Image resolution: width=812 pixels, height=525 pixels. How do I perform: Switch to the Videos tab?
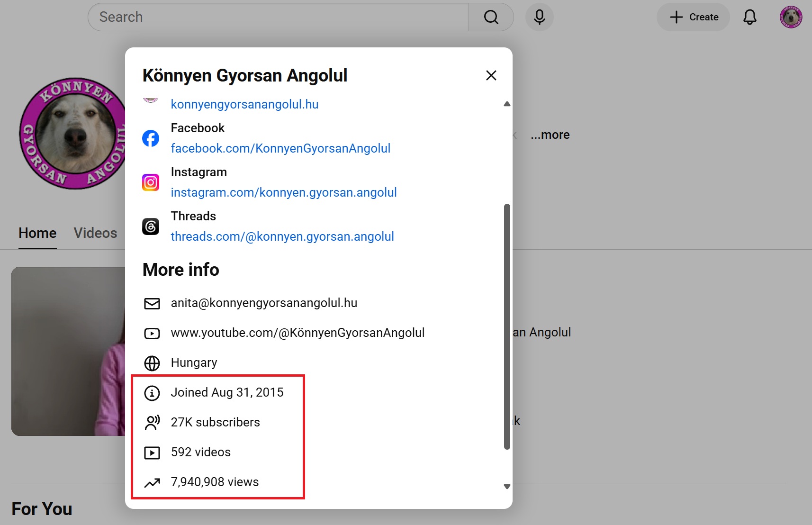[x=95, y=233]
